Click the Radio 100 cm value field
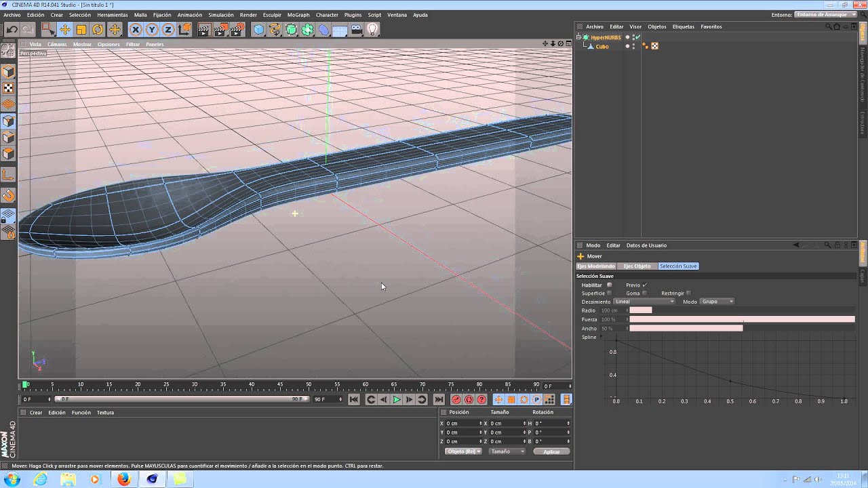This screenshot has height=488, width=868. [613, 310]
